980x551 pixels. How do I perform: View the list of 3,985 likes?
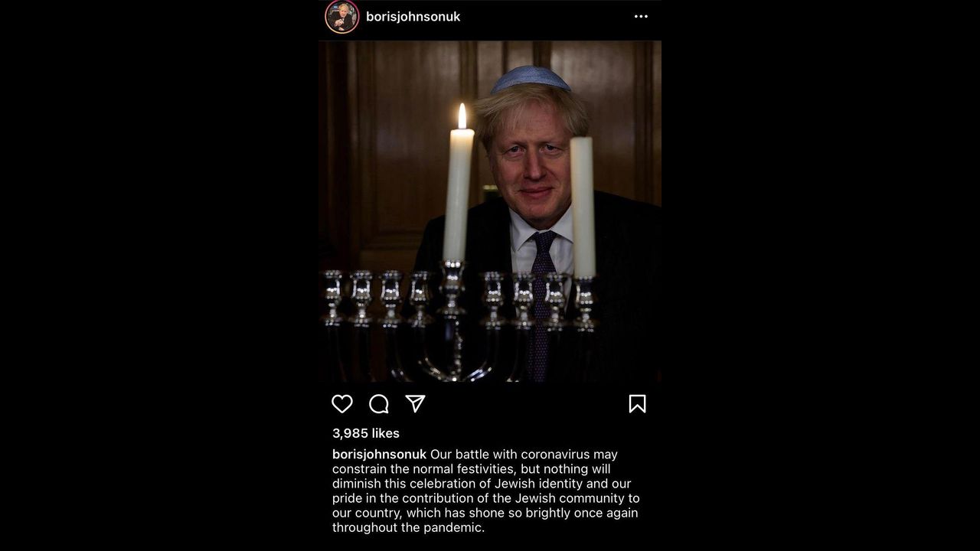tap(366, 433)
